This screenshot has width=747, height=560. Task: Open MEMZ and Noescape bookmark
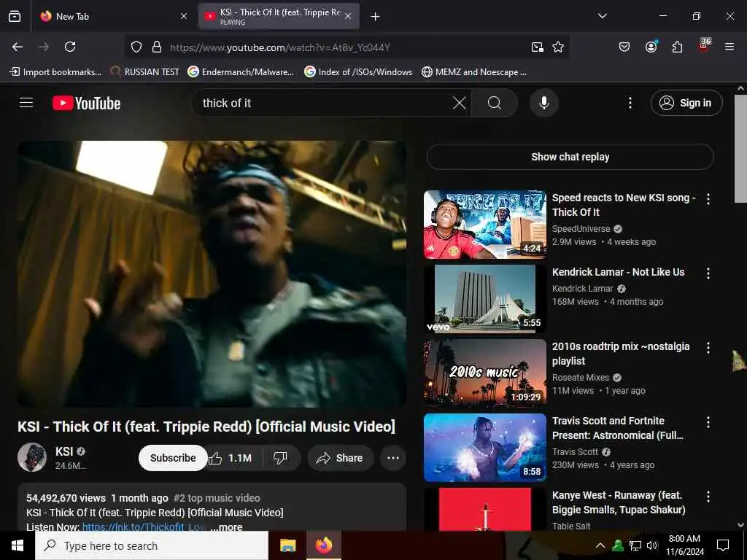(474, 72)
